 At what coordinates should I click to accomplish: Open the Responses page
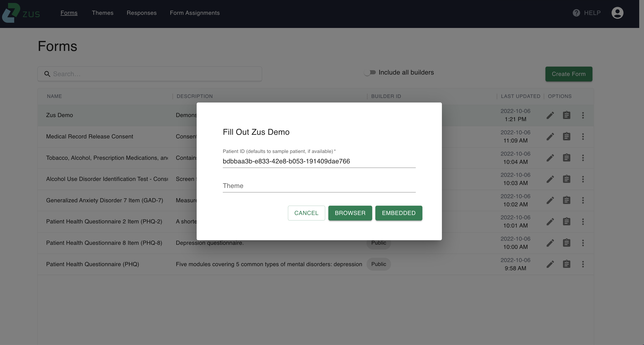click(141, 13)
